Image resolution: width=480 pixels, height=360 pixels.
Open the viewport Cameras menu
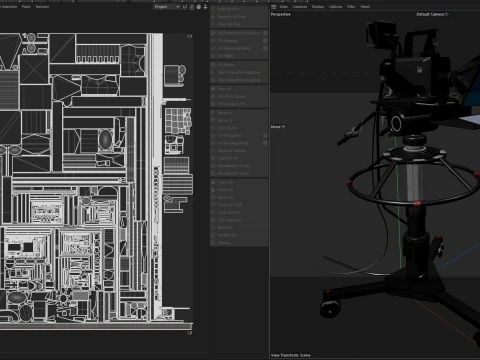tap(299, 7)
